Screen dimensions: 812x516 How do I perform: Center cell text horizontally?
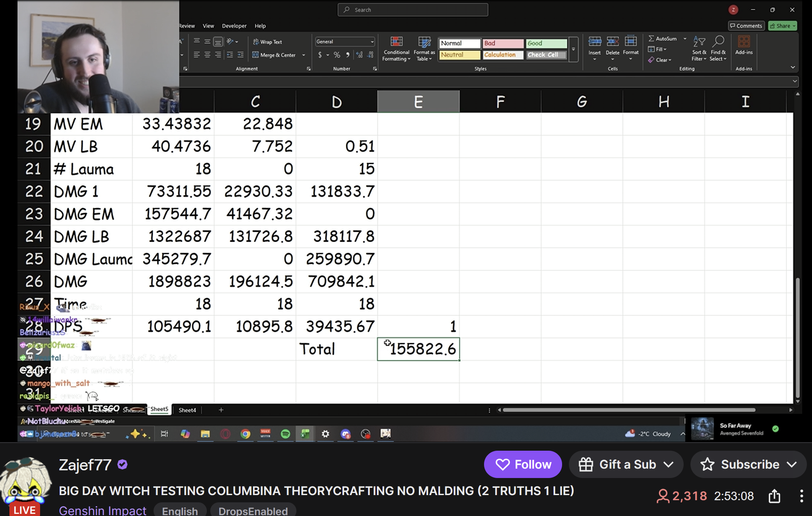pos(207,55)
